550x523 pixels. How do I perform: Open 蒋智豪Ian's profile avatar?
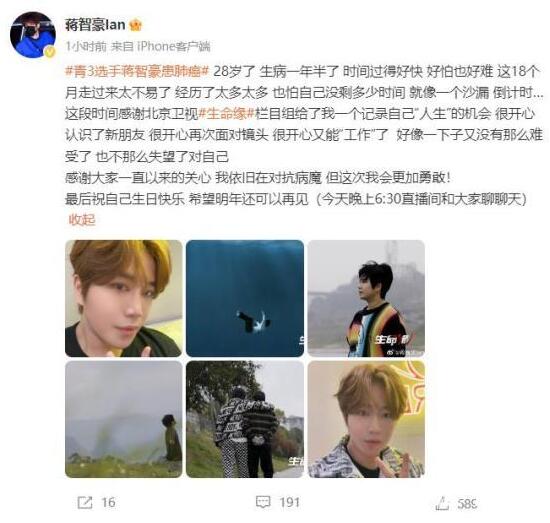33,34
